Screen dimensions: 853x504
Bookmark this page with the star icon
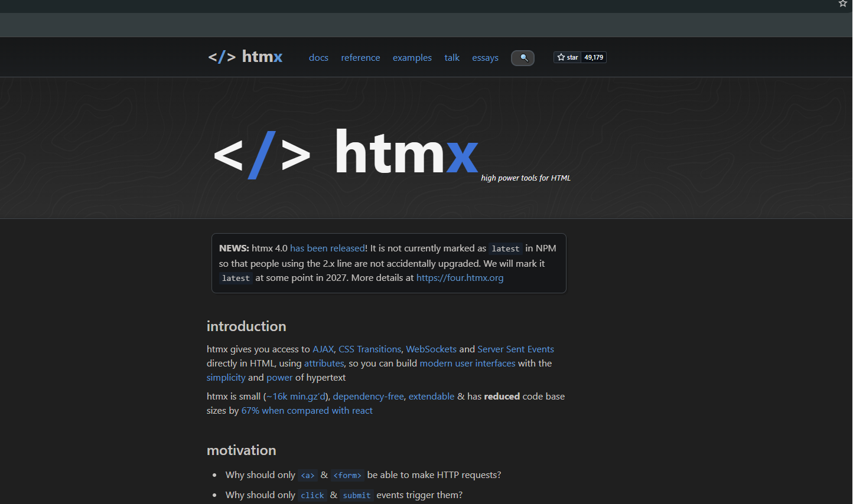click(843, 4)
